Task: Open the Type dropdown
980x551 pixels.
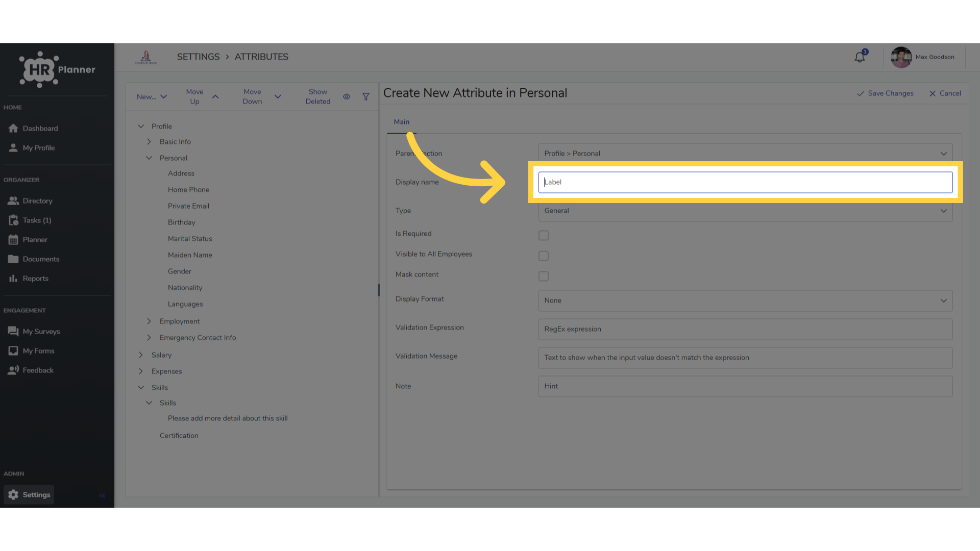Action: click(x=745, y=211)
